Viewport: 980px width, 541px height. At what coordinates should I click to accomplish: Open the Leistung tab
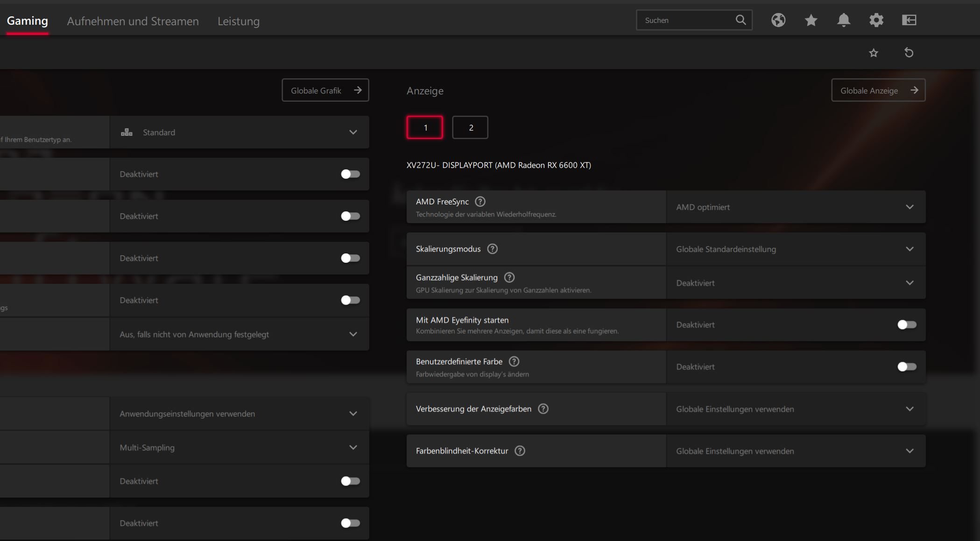pos(238,21)
